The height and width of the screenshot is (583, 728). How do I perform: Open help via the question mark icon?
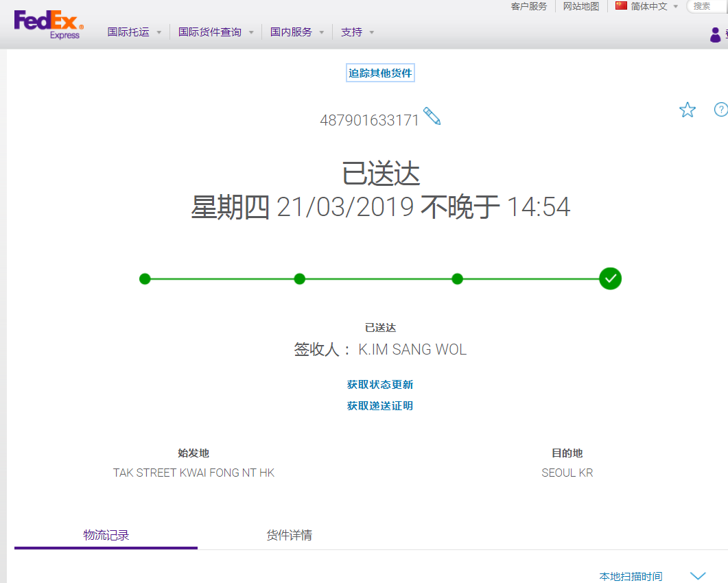coord(720,110)
